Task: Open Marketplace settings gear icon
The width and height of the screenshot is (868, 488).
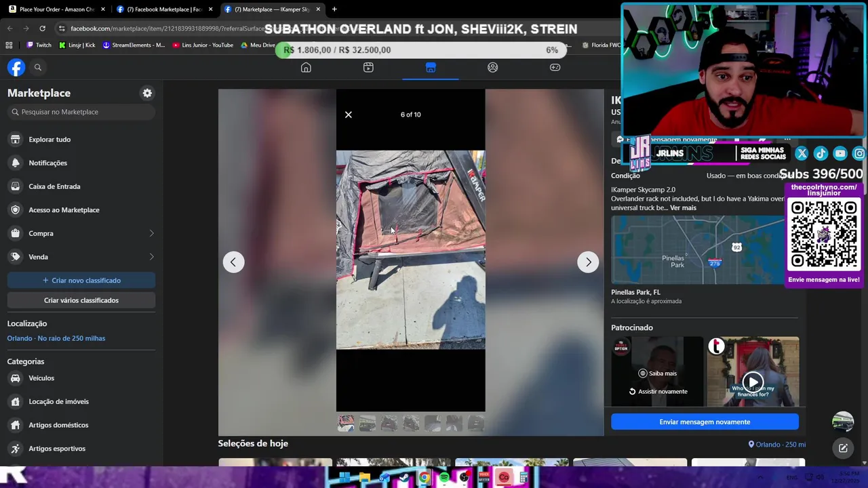Action: 147,93
